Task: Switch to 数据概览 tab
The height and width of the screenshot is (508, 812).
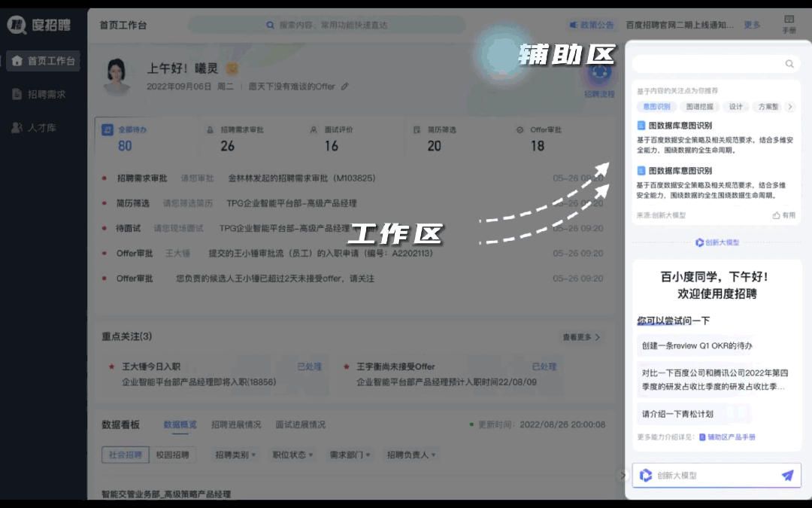Action: pyautogui.click(x=180, y=424)
